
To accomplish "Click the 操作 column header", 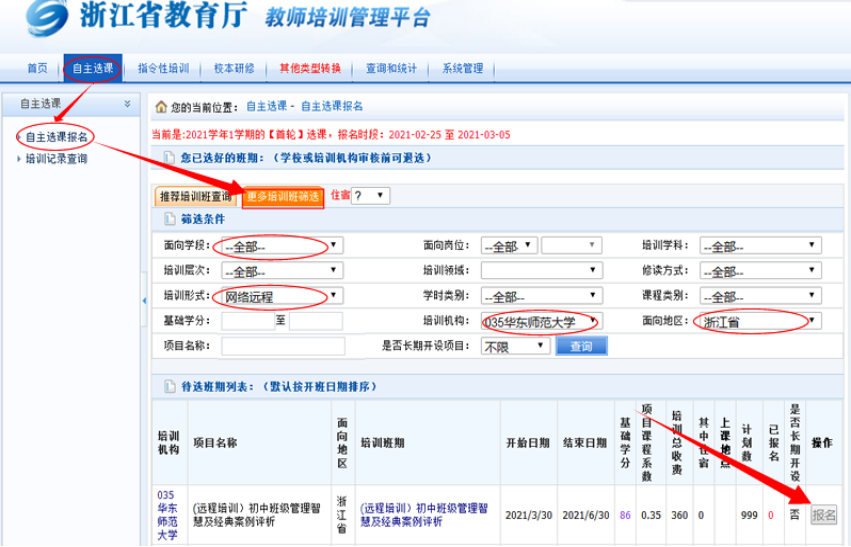I will (x=822, y=443).
